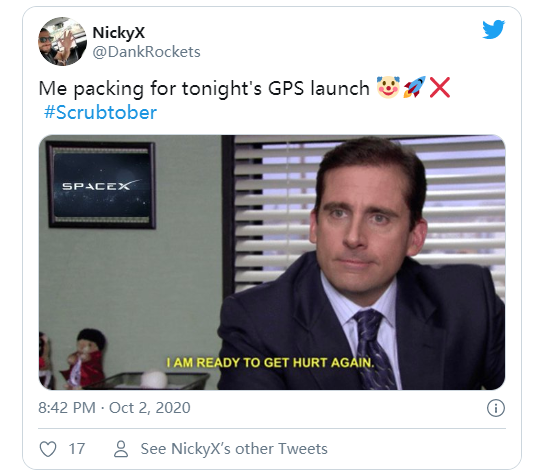The width and height of the screenshot is (544, 476).
Task: Click the clown face emoji
Action: click(388, 87)
